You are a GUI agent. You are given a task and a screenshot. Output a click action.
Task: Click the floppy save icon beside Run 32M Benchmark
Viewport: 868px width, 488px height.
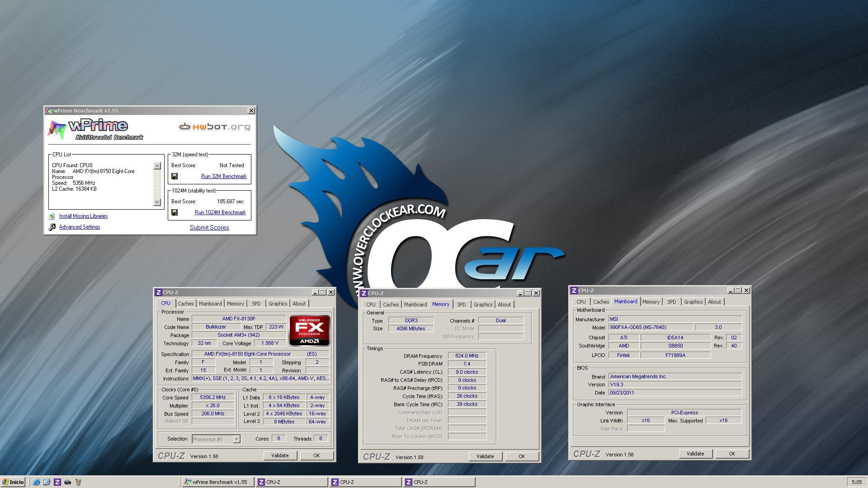point(175,176)
